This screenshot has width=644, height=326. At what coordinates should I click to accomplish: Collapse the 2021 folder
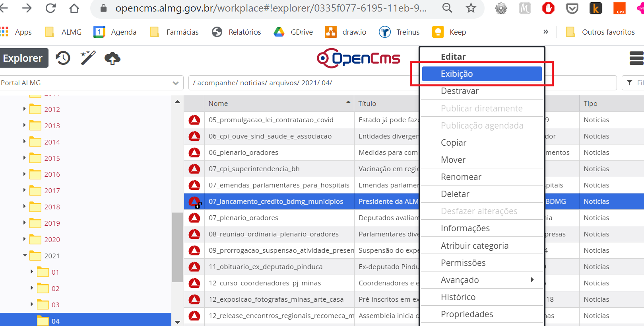pyautogui.click(x=25, y=256)
